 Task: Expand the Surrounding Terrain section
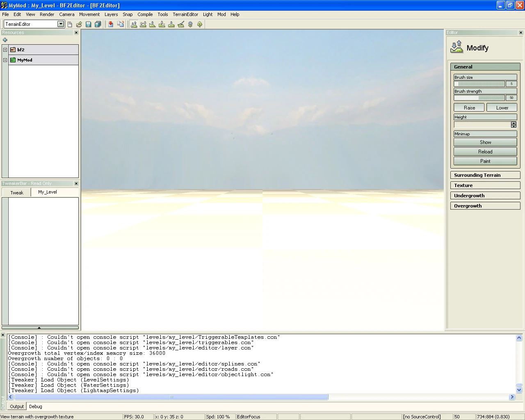tap(485, 175)
